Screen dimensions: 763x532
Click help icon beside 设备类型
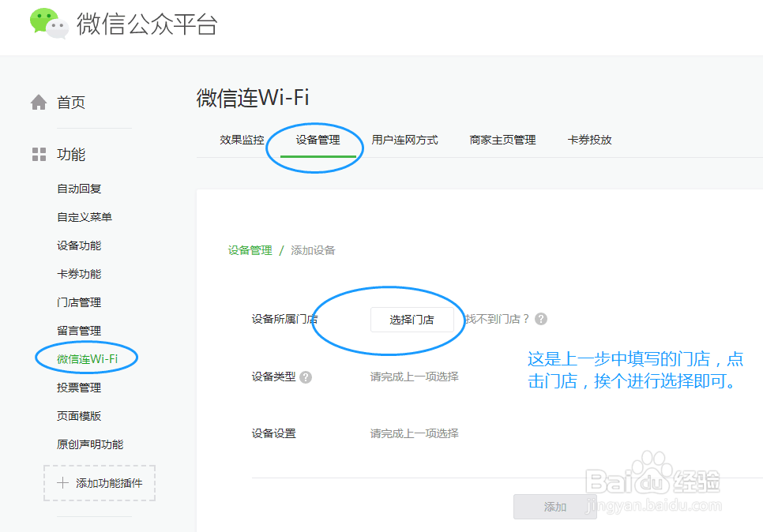pos(306,377)
